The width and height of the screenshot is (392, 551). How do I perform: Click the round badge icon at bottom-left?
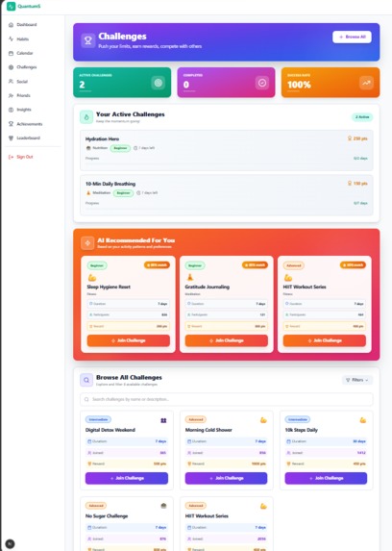[x=11, y=544]
